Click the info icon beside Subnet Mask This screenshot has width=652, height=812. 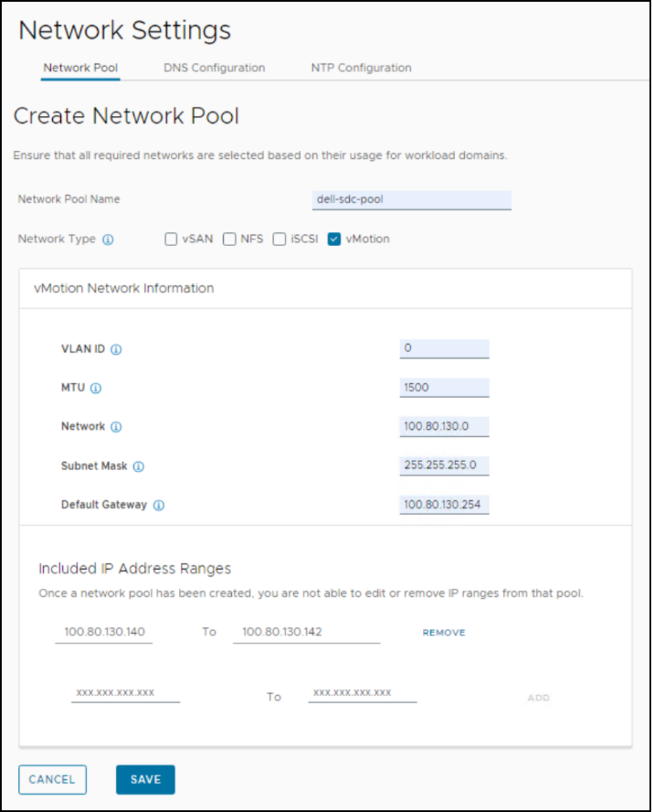138,466
